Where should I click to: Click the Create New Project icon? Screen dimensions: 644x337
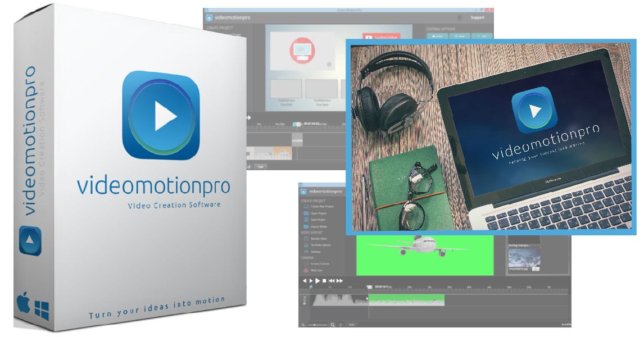click(x=306, y=206)
